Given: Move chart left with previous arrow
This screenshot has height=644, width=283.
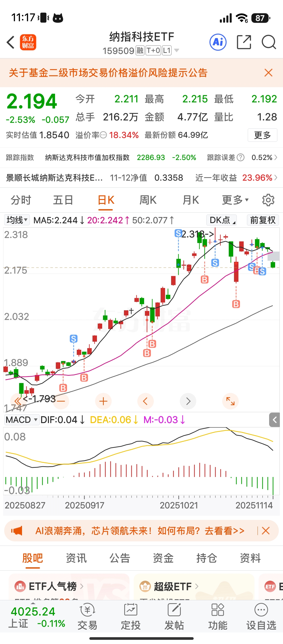Looking at the screenshot, I should (145, 401).
